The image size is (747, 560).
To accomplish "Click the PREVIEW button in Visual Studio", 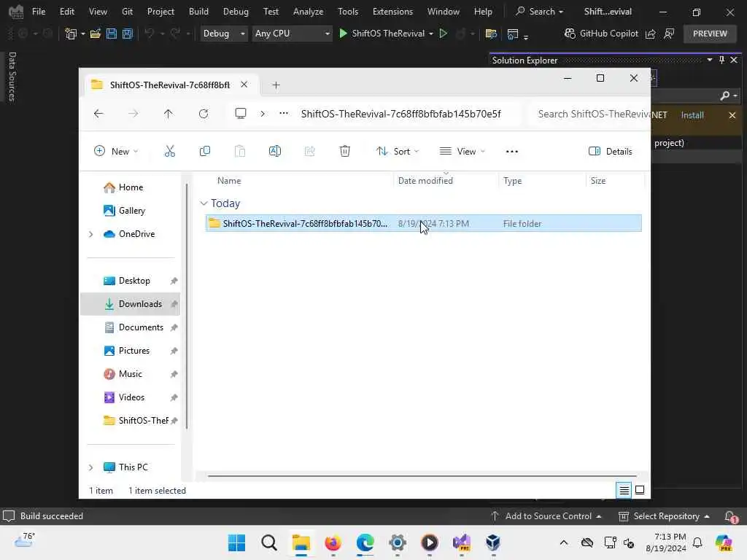I will coord(710,34).
